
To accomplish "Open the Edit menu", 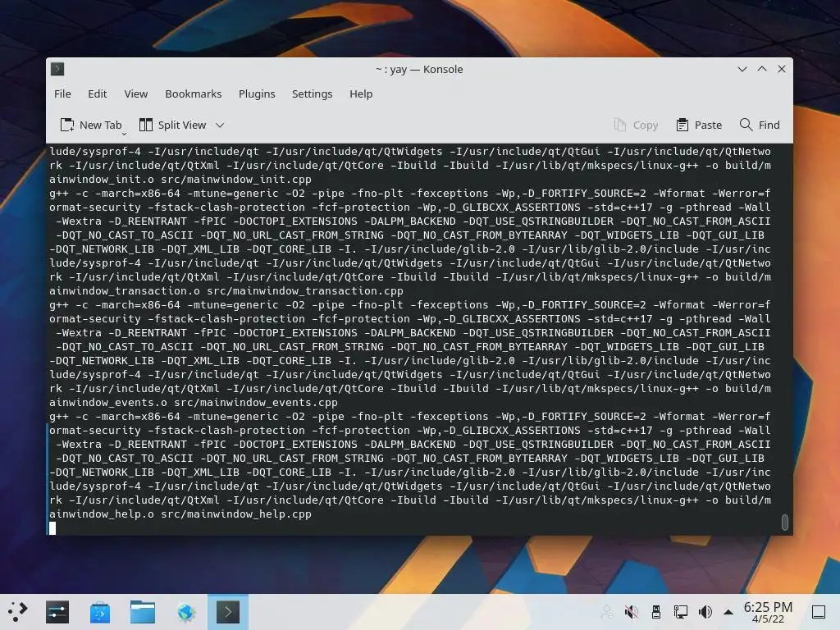I will (97, 94).
